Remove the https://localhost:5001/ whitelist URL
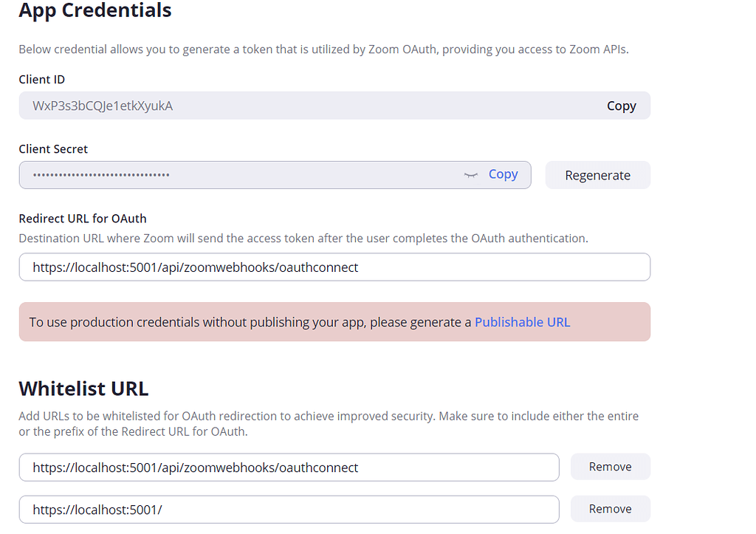This screenshot has height=534, width=756. tap(610, 509)
